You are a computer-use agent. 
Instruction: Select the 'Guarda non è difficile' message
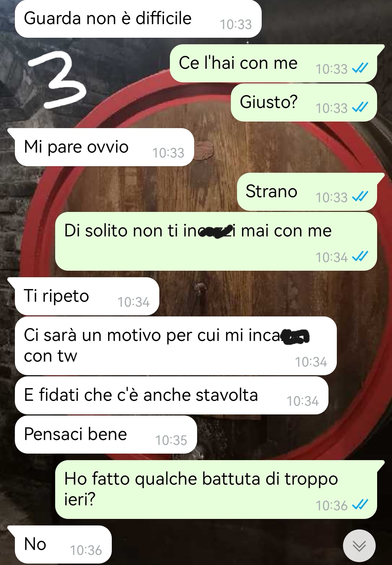[138, 19]
